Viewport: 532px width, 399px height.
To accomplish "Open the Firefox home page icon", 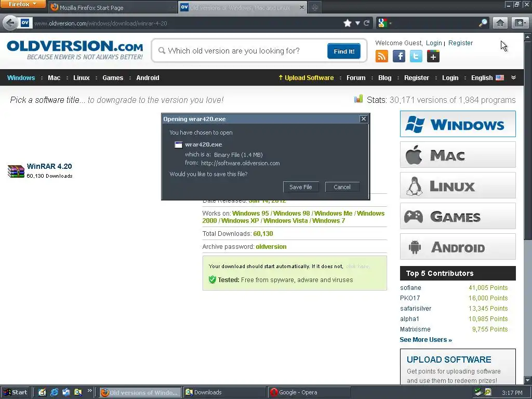I will [500, 23].
